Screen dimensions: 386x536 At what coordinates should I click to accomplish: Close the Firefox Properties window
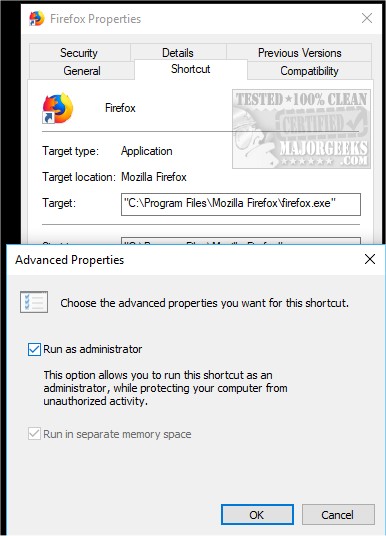pos(367,18)
